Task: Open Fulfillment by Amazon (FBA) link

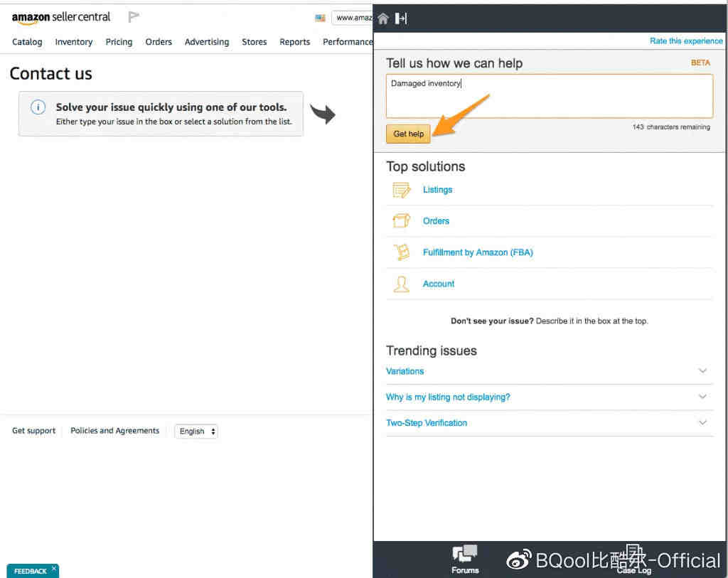Action: (478, 252)
